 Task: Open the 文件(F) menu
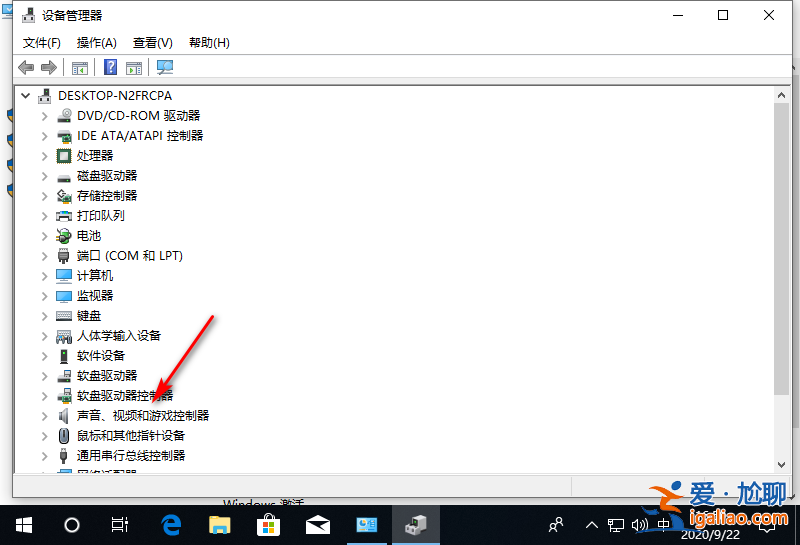coord(42,43)
